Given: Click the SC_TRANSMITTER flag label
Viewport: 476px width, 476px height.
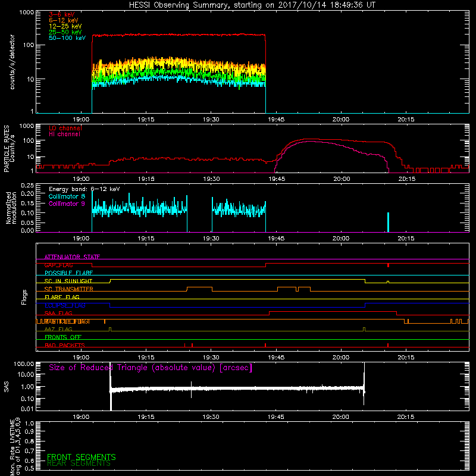Looking at the screenshot, I should pyautogui.click(x=68, y=289).
